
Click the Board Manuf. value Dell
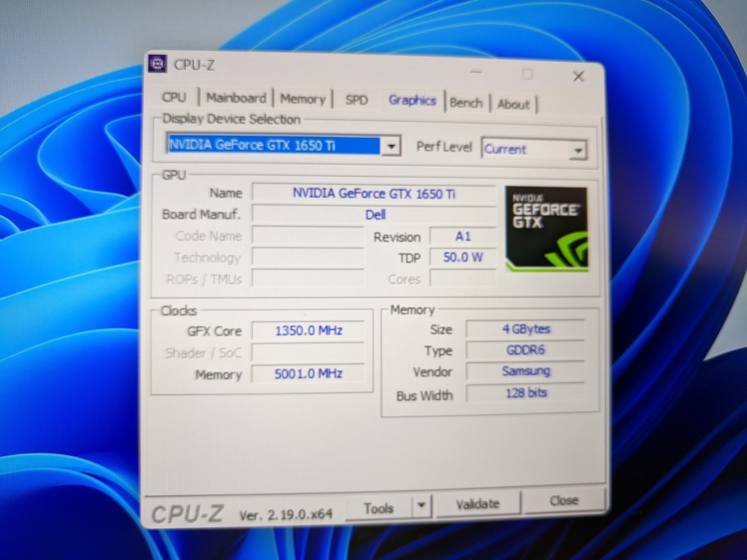point(374,215)
